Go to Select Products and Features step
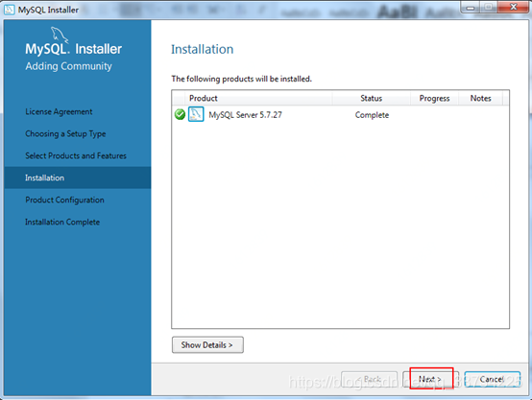This screenshot has height=400, width=532. click(x=76, y=155)
